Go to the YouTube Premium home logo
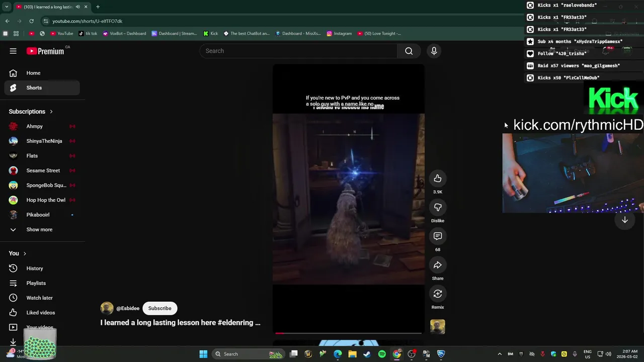This screenshot has width=644, height=362. click(x=45, y=51)
